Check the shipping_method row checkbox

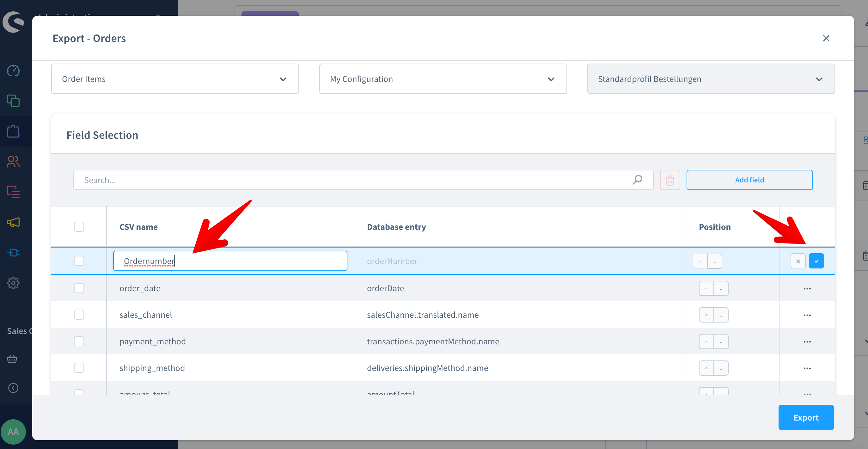point(79,368)
